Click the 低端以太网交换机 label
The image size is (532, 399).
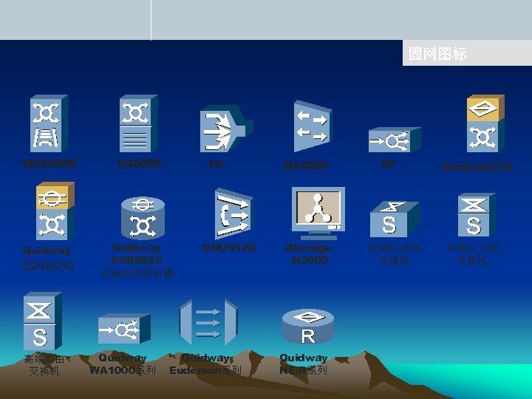point(395,255)
